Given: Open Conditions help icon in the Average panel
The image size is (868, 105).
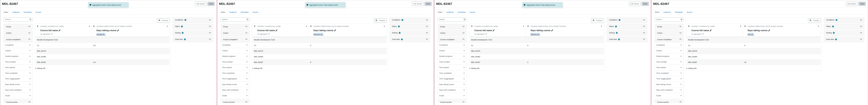Looking at the screenshot, I should pos(185,20).
